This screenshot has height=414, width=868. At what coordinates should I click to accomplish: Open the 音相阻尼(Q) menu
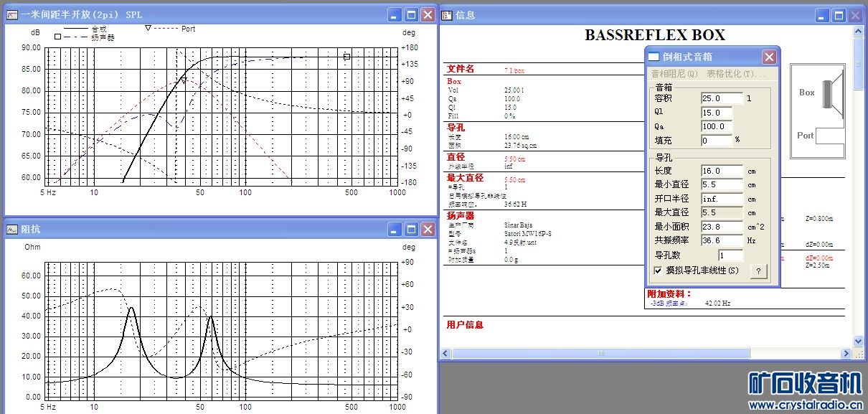(674, 74)
